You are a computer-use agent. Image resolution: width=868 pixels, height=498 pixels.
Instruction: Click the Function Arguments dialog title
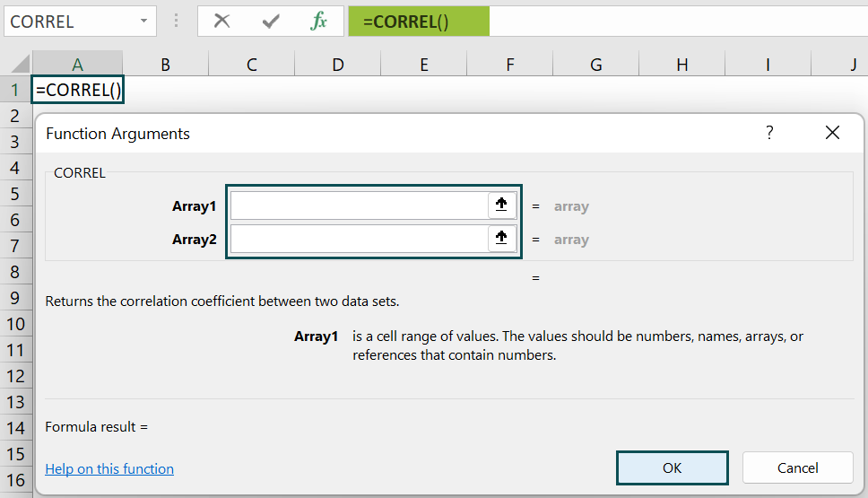[x=117, y=134]
